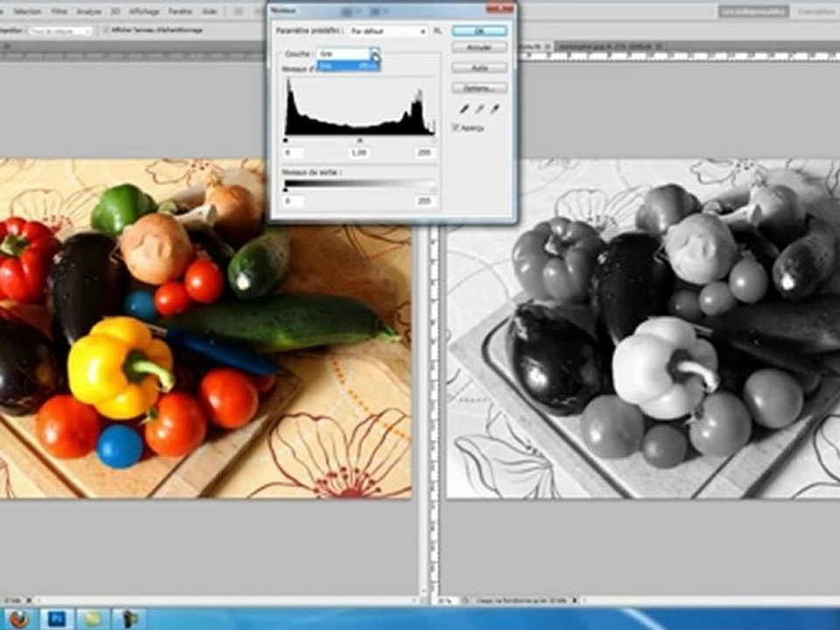
Task: Click the color vegetables image canvas
Action: click(205, 328)
